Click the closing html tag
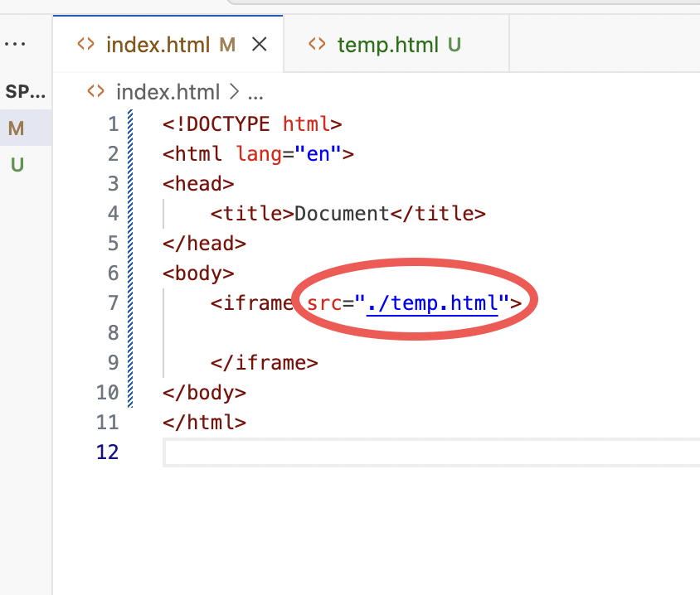This screenshot has height=595, width=700. [x=205, y=423]
